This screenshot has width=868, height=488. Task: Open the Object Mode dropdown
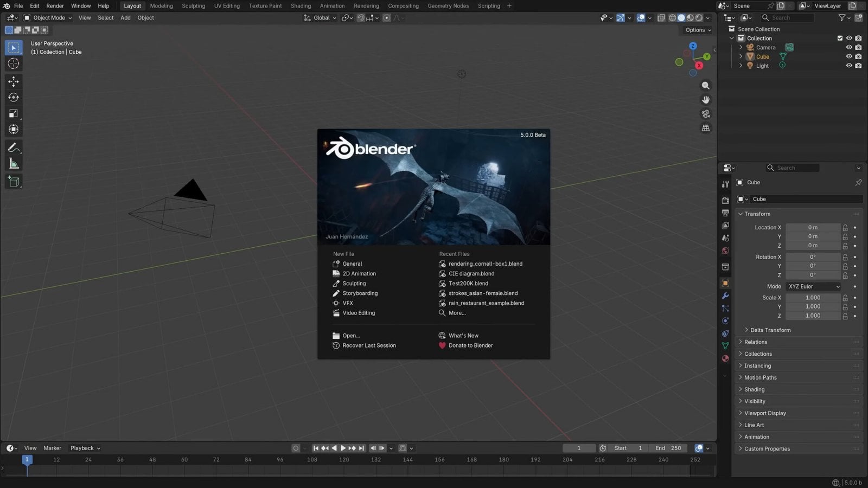coord(48,17)
